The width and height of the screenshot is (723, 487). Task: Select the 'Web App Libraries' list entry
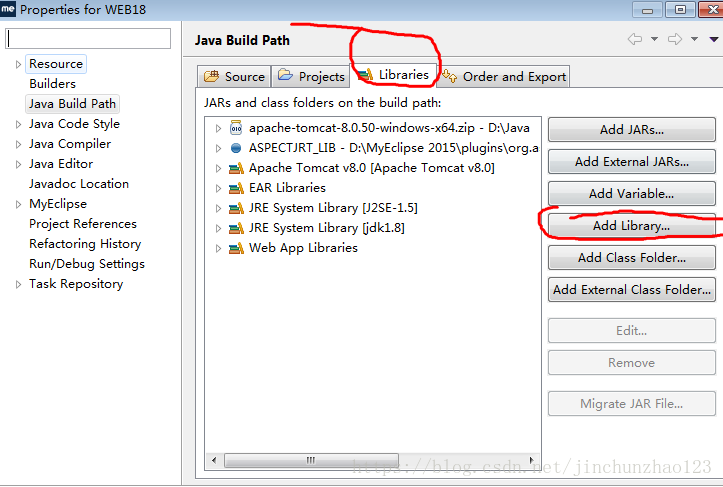coord(303,248)
